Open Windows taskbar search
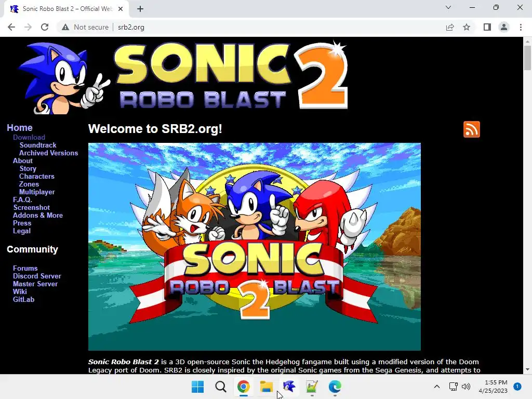Screen dimensions: 532x399 (220, 387)
